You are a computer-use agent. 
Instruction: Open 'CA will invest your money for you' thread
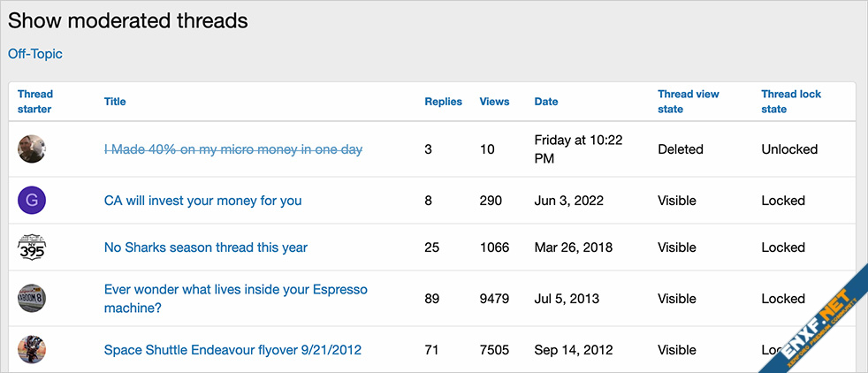click(202, 201)
